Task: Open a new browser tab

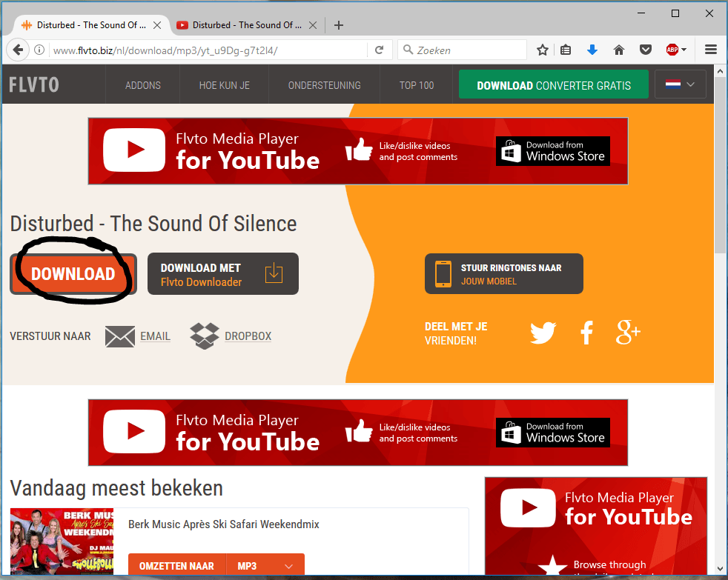Action: pos(339,25)
